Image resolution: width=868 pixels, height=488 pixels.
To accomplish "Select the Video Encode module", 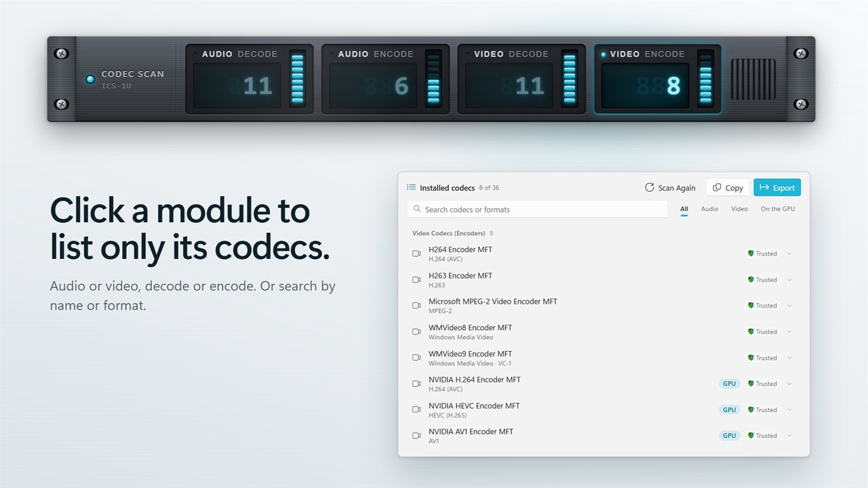I will coord(658,79).
